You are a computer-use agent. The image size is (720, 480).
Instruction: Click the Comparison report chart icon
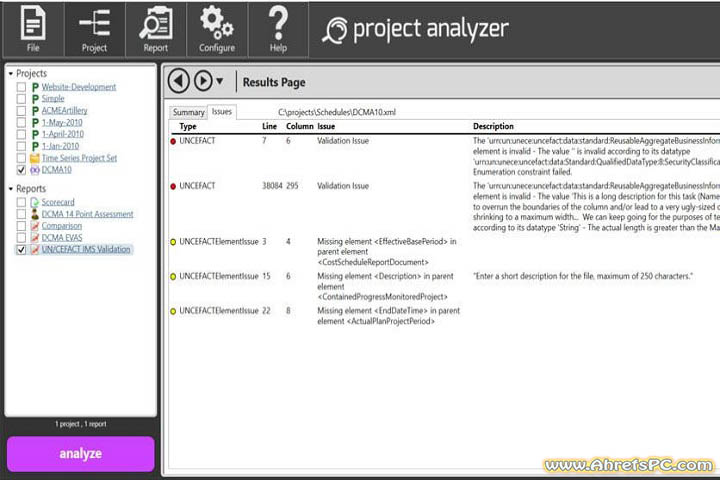coord(35,226)
